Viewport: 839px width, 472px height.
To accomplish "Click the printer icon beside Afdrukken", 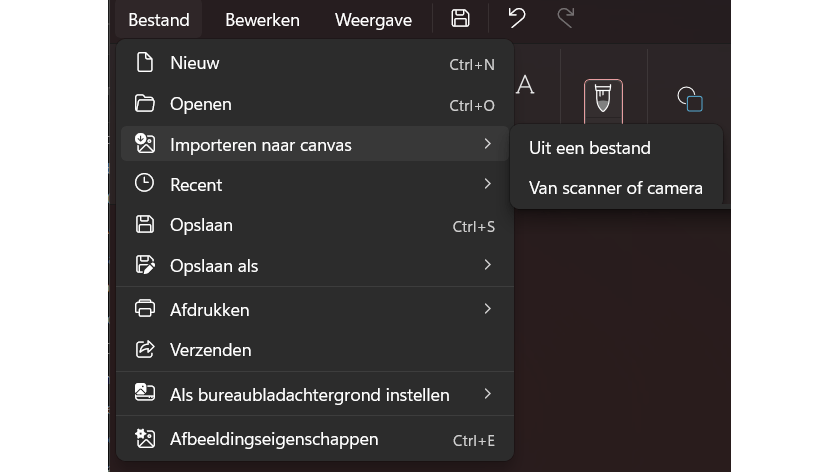I will (145, 309).
